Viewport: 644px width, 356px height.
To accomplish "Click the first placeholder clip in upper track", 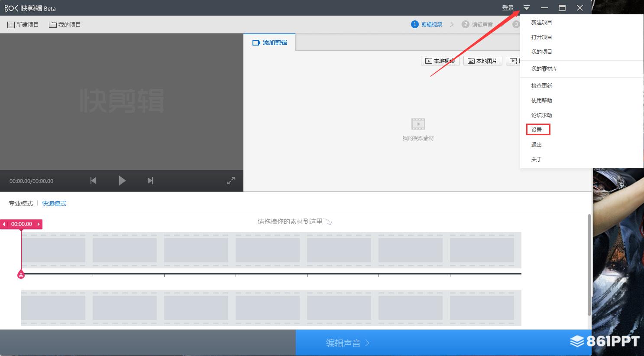I will pyautogui.click(x=53, y=250).
